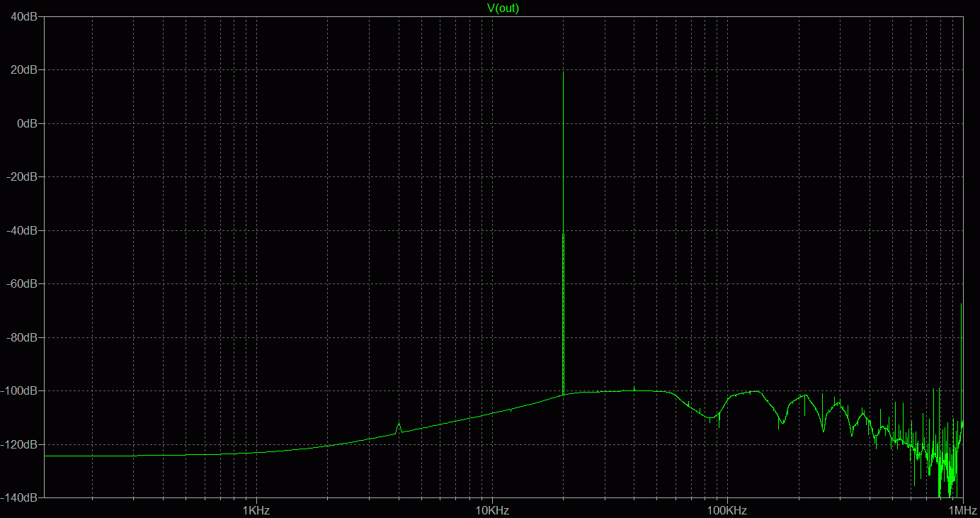Click the 1KHz frequency axis label
Viewport: 980px width, 518px height.
pyautogui.click(x=256, y=510)
